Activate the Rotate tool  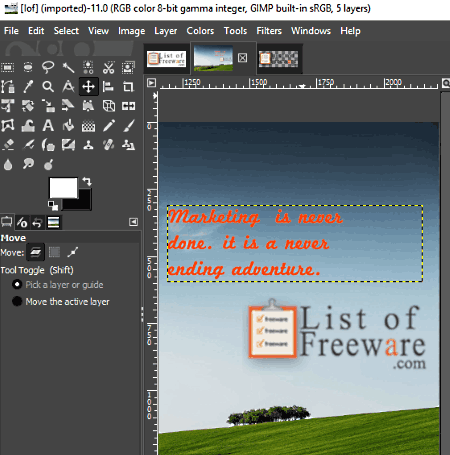coord(28,106)
